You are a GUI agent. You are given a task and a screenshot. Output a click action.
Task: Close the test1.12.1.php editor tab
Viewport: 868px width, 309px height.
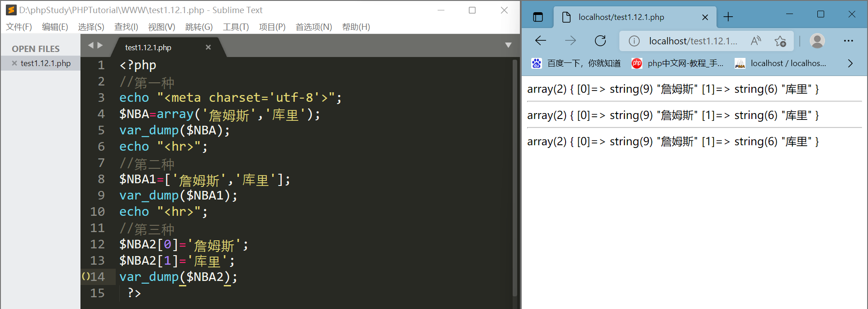point(208,47)
